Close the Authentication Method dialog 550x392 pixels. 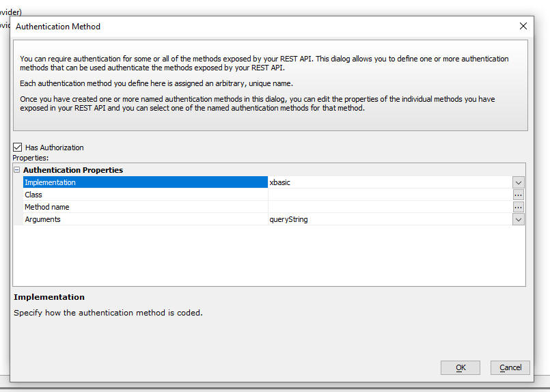point(523,27)
